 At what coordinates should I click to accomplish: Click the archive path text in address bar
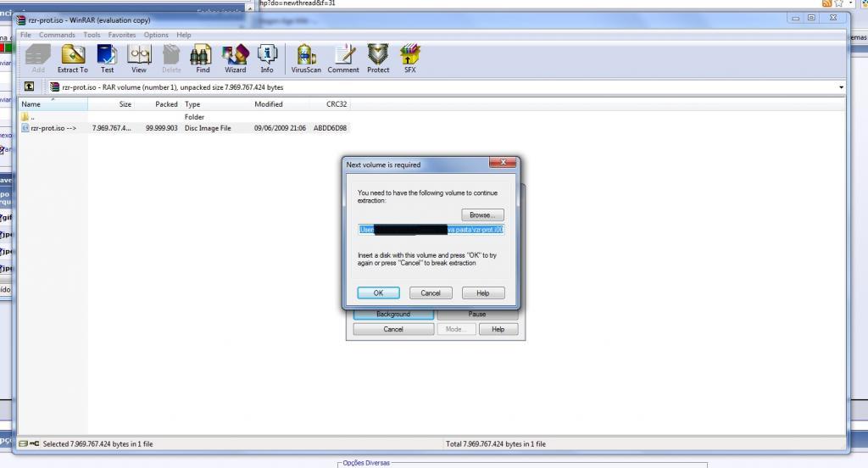173,87
